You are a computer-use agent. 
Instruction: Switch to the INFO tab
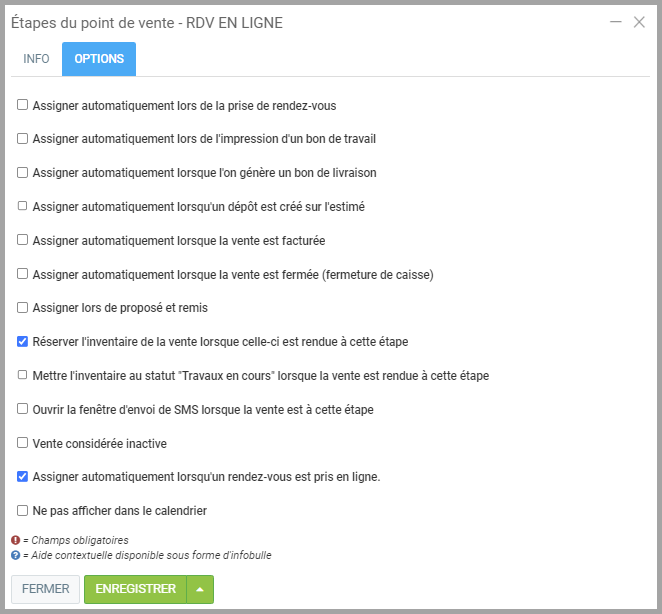point(36,59)
